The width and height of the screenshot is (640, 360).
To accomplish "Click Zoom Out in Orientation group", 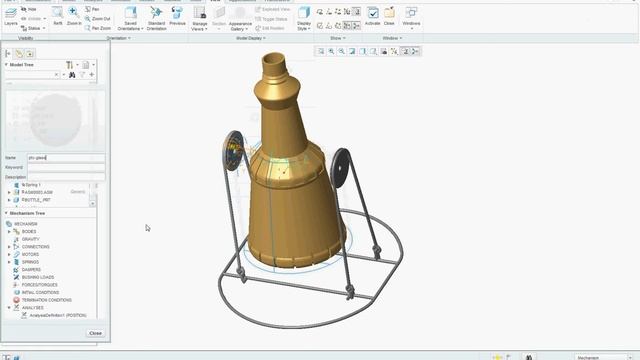I will pos(98,19).
